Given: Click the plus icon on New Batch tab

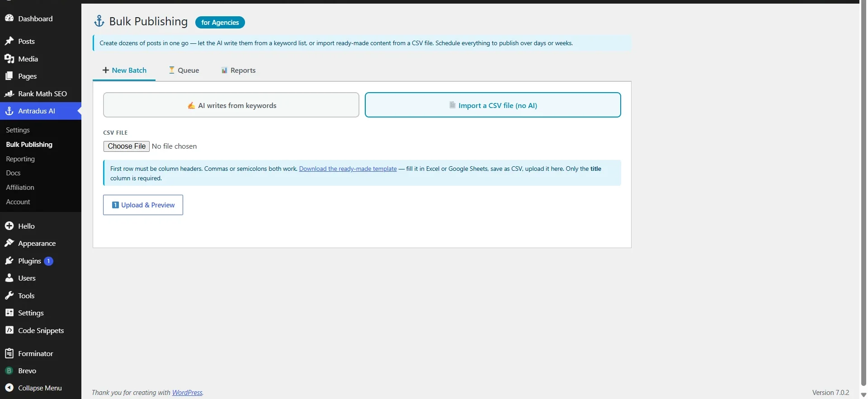Looking at the screenshot, I should coord(106,70).
